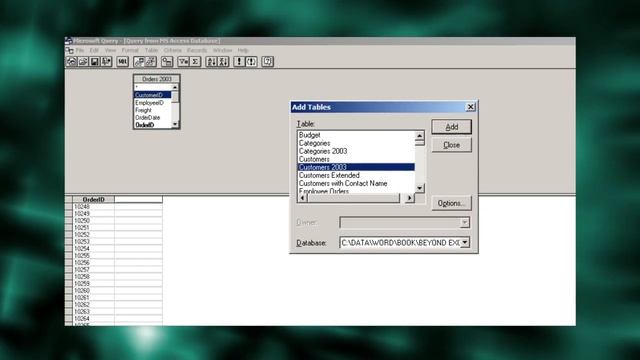Select the highlighted Customers 2003 entry
Viewport: 640px width, 360px height.
pyautogui.click(x=356, y=167)
